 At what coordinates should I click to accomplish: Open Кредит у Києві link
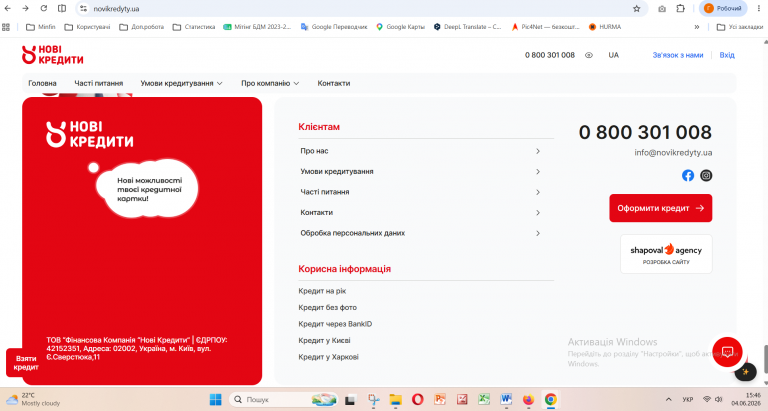324,340
